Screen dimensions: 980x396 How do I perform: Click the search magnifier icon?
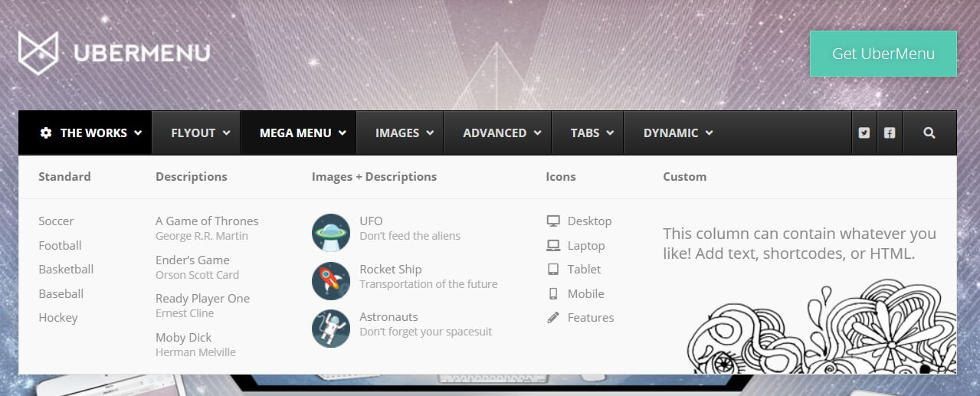[x=929, y=133]
